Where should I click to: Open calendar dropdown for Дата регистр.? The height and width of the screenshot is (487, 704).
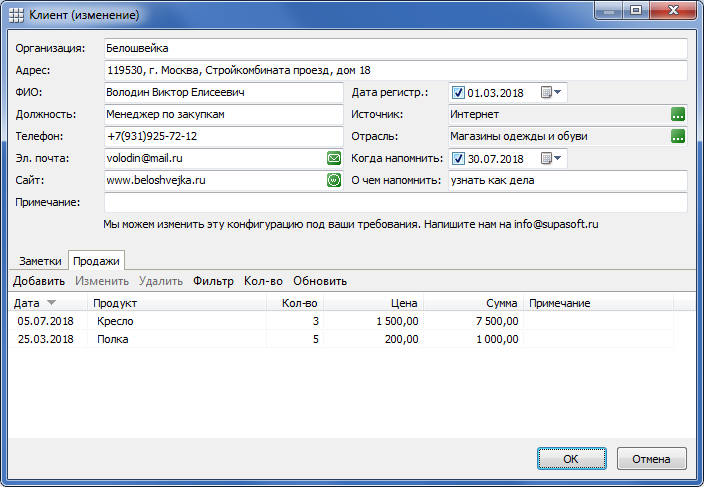click(551, 92)
